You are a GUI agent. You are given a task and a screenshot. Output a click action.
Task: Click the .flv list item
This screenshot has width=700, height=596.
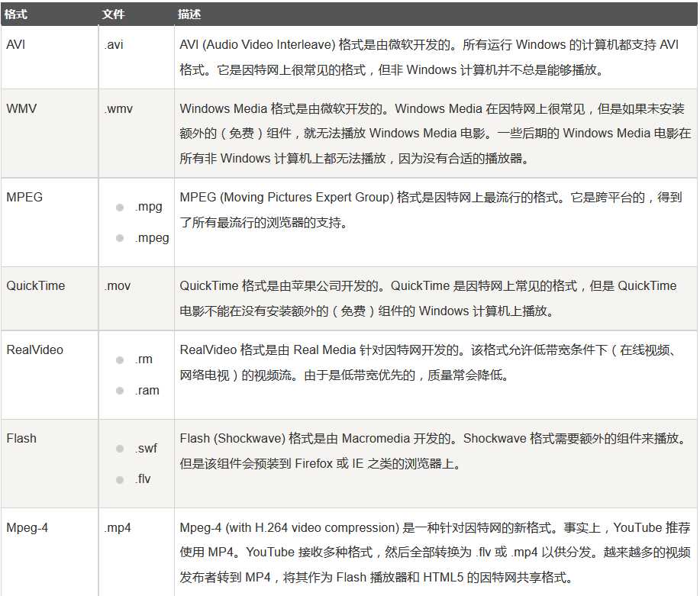[x=143, y=479]
